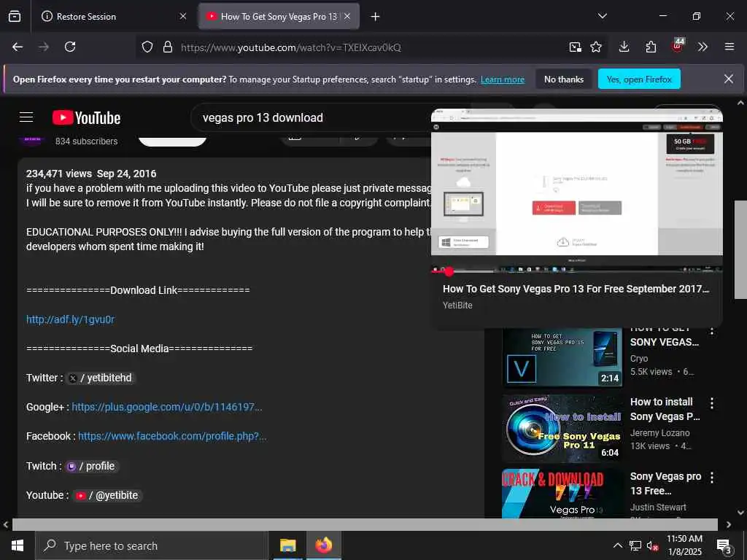Image resolution: width=747 pixels, height=560 pixels.
Task: Open the muted volume tray icon
Action: click(x=652, y=545)
